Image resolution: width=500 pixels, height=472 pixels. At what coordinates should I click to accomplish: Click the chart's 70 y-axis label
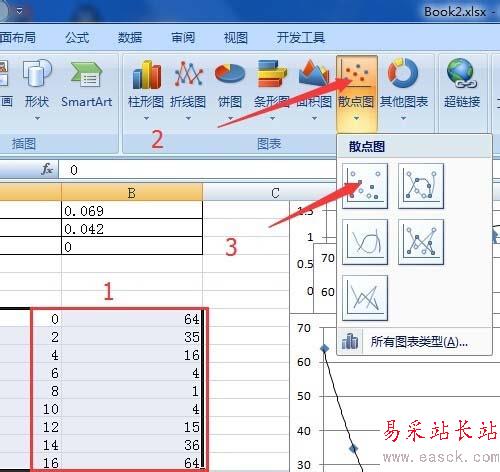[x=304, y=328]
